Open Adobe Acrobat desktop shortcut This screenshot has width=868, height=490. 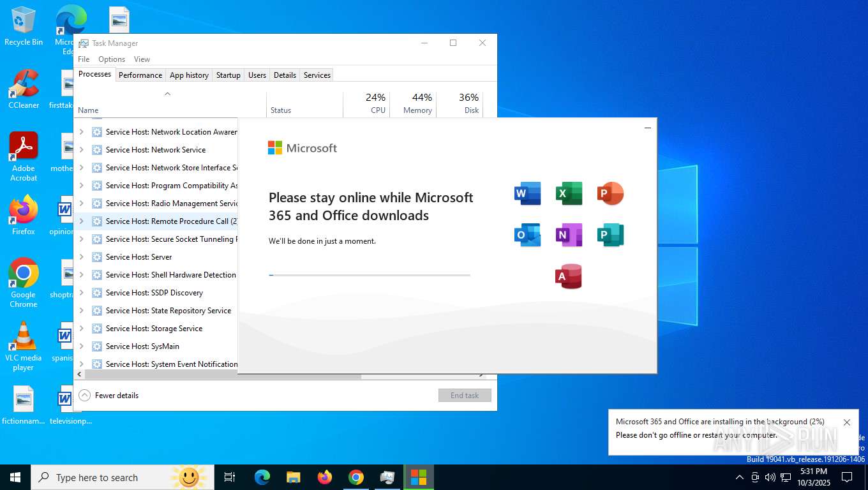pos(24,157)
